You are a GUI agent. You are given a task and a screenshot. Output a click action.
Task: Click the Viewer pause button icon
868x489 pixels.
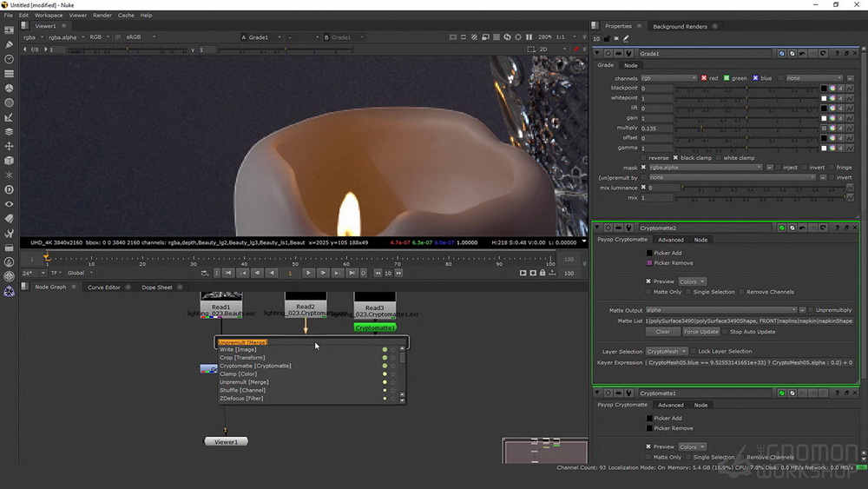pos(529,37)
